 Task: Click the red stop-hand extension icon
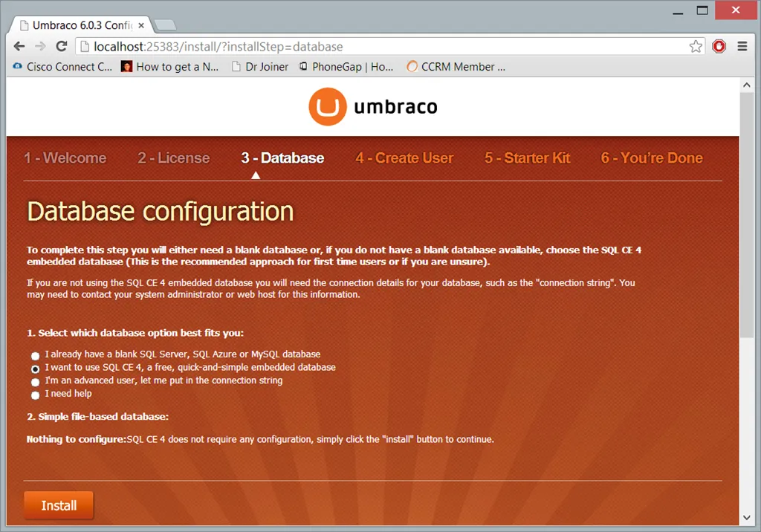719,47
